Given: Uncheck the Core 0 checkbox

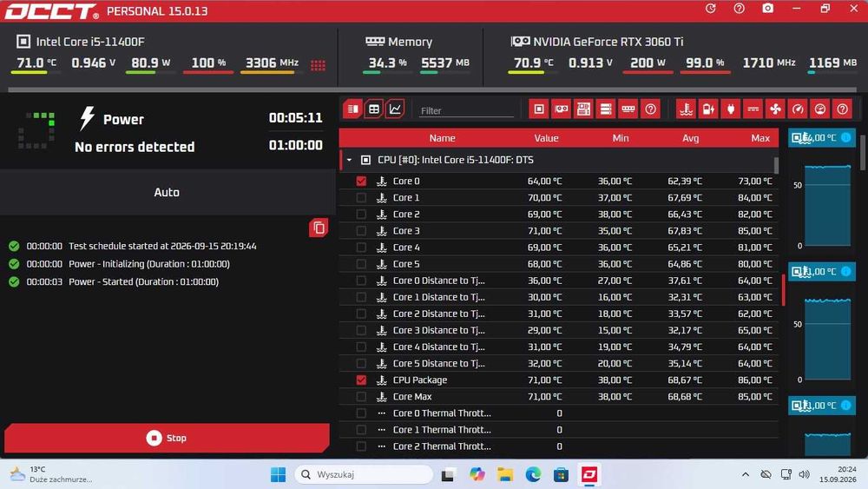Looking at the screenshot, I should click(x=361, y=181).
